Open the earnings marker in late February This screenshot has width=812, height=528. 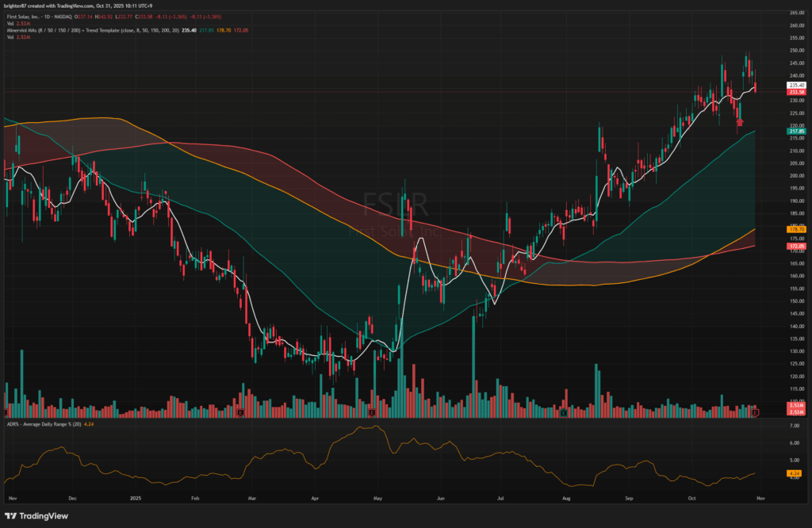[x=240, y=412]
